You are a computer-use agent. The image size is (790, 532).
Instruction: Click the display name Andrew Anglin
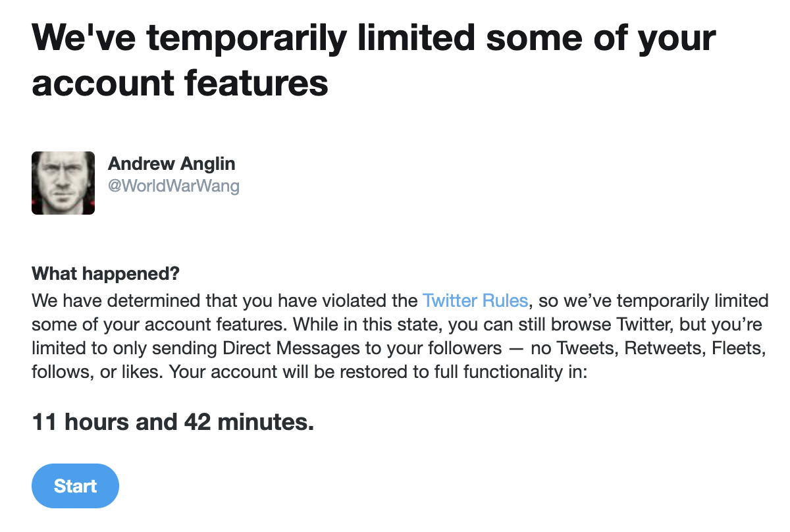point(171,163)
